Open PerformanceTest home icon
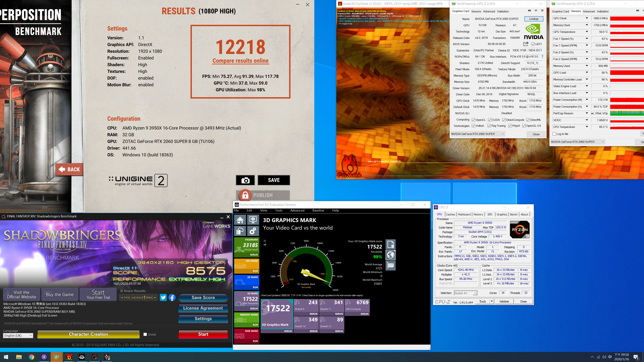Image resolution: width=644 pixels, height=362 pixels. coord(240,220)
